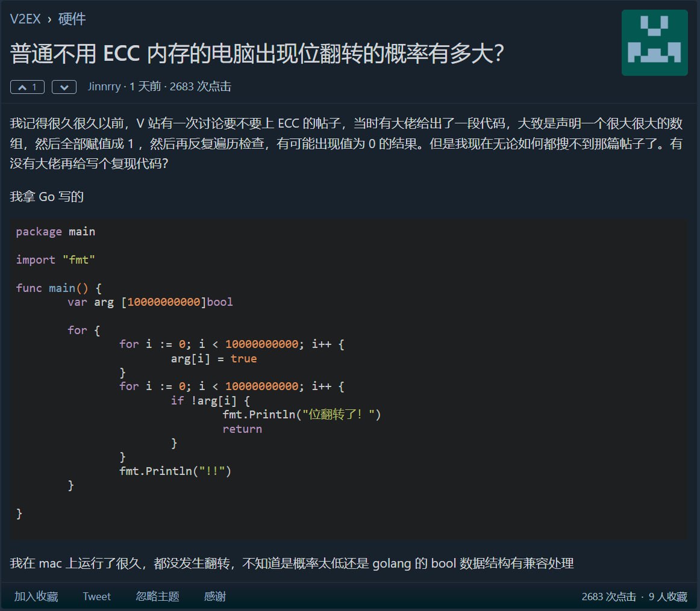Click the package main line of code

55,231
